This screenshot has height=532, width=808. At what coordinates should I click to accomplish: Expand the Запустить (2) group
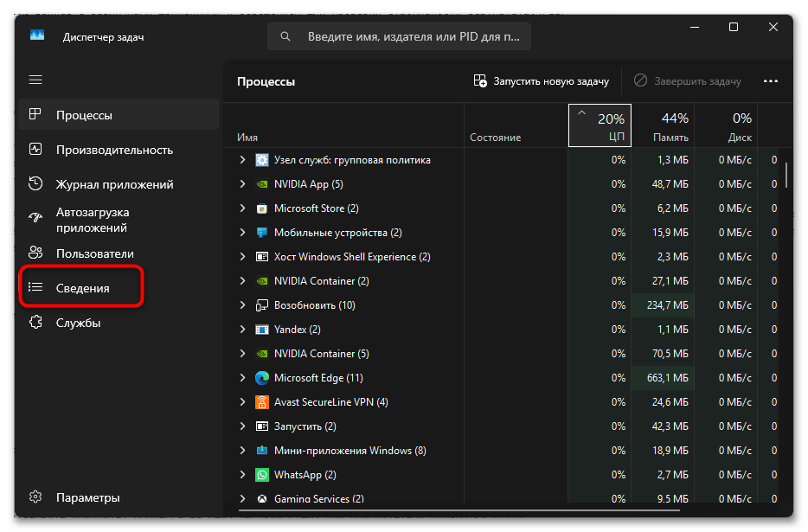[x=242, y=426]
